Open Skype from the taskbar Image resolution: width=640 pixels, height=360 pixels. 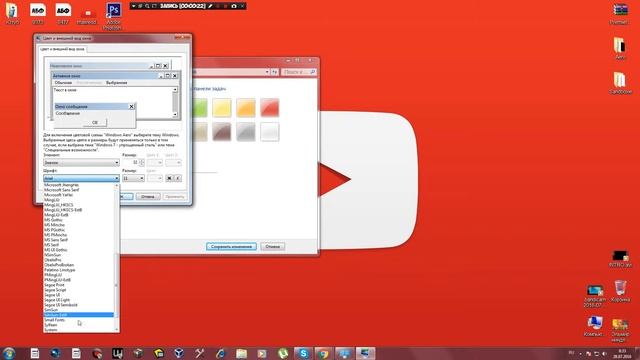click(x=303, y=353)
